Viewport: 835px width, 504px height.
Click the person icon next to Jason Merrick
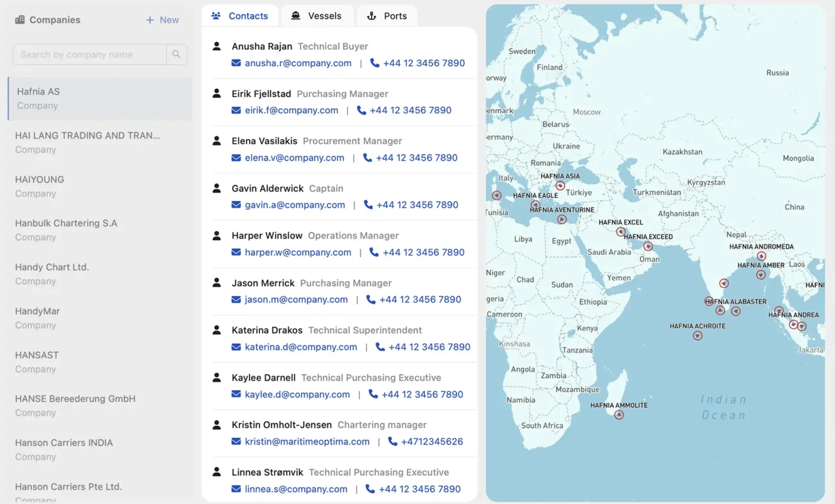(217, 282)
